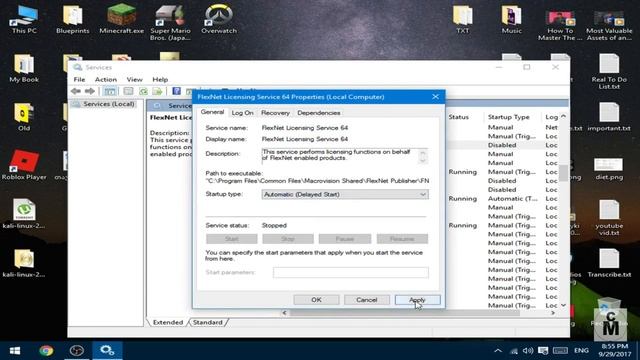
Task: Switch to the Log On tab
Action: (x=242, y=113)
